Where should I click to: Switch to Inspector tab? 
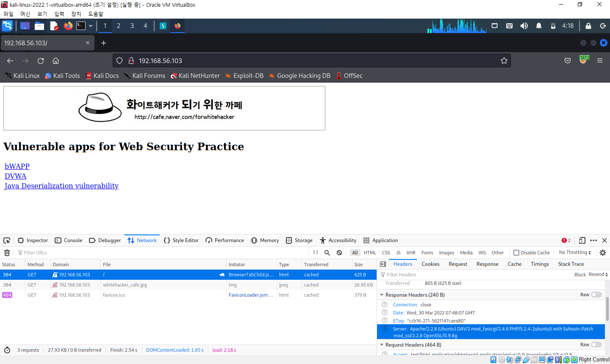point(33,240)
